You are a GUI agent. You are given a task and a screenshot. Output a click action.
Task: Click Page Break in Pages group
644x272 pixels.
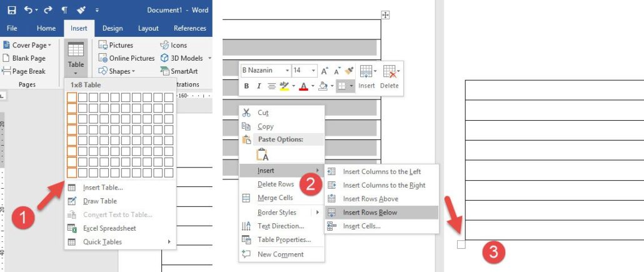click(24, 71)
